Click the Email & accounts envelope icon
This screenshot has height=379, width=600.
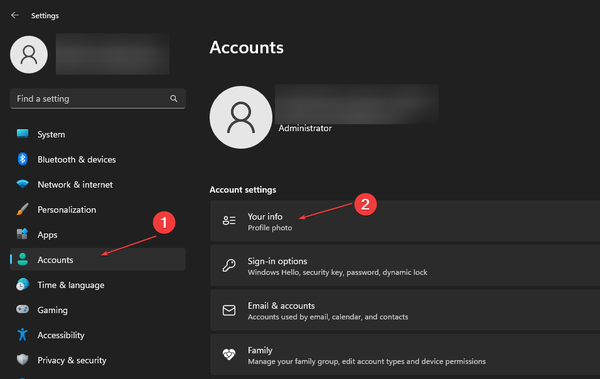click(x=229, y=310)
